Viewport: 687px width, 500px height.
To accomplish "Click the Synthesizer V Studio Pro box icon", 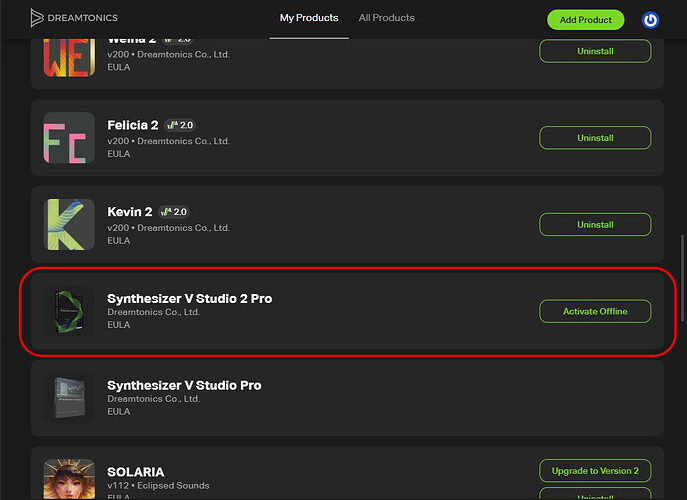I will click(69, 398).
